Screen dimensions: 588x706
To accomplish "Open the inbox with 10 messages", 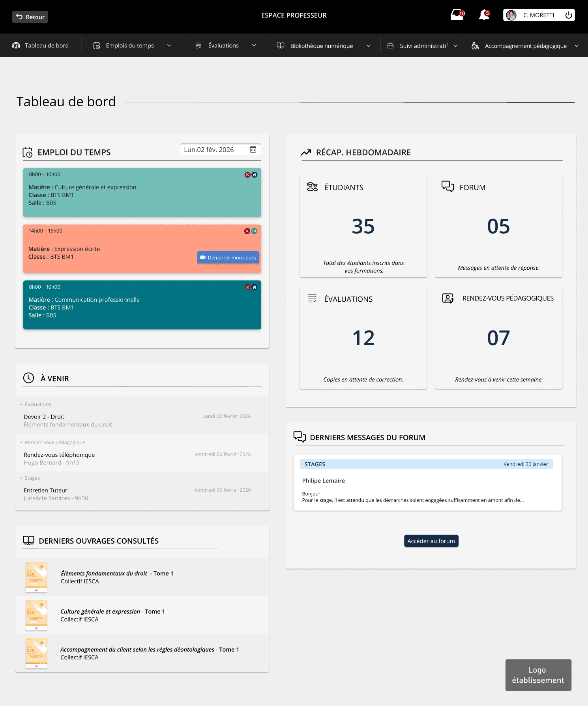I will pyautogui.click(x=457, y=15).
